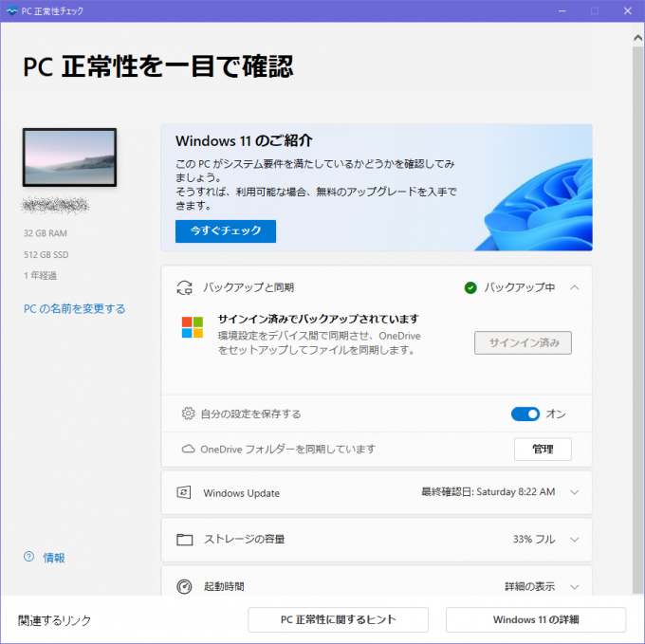Click the 最終確認日: Saturday 8:22 AM text
The image size is (645, 644).
pos(488,492)
